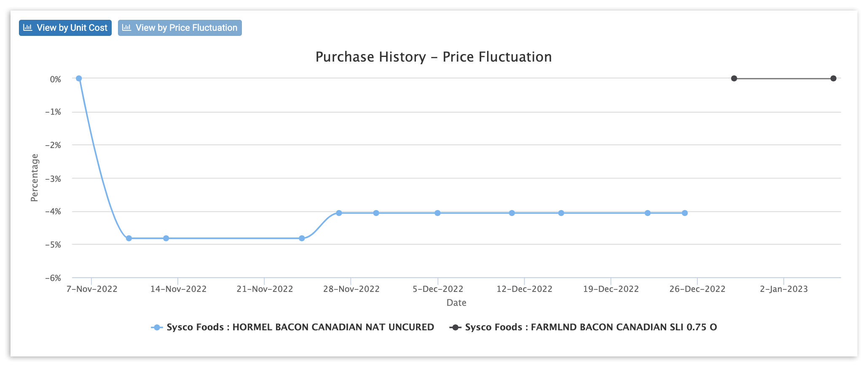
Task: Click the chart icon in View by Unit Cost
Action: point(28,28)
